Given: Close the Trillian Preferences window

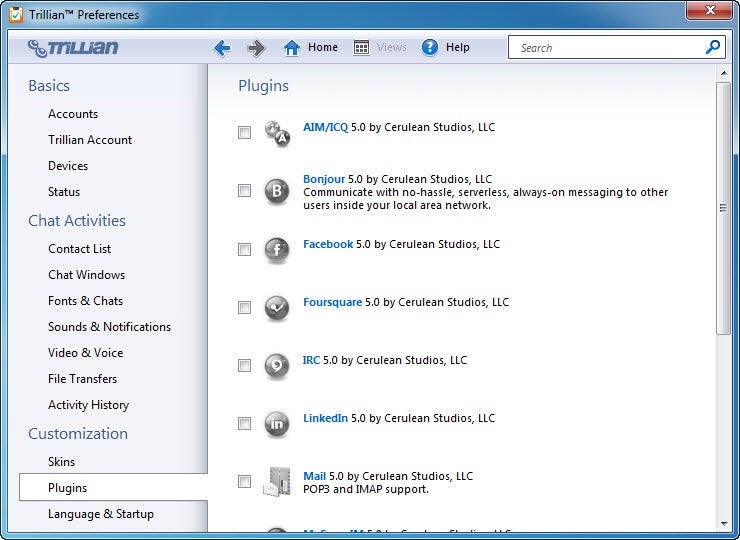Looking at the screenshot, I should click(709, 10).
